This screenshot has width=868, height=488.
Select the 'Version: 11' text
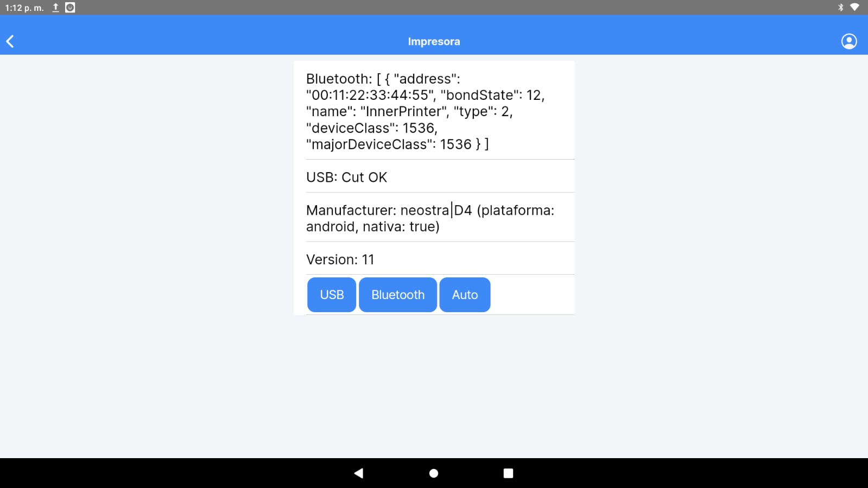pyautogui.click(x=340, y=259)
